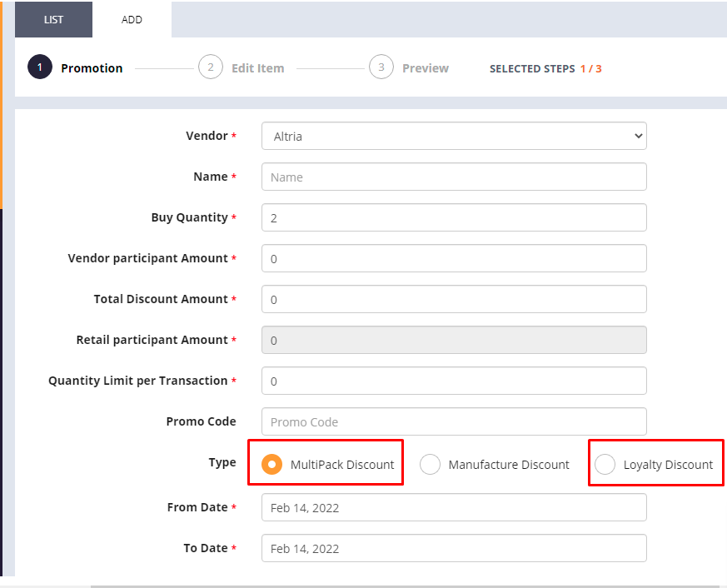The image size is (727, 588).
Task: Click the Name input field
Action: pos(454,177)
